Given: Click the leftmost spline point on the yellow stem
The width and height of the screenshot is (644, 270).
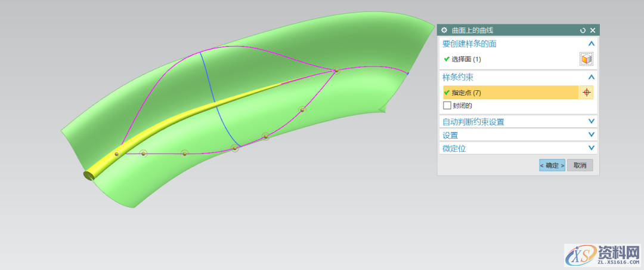Looking at the screenshot, I should pos(117,154).
